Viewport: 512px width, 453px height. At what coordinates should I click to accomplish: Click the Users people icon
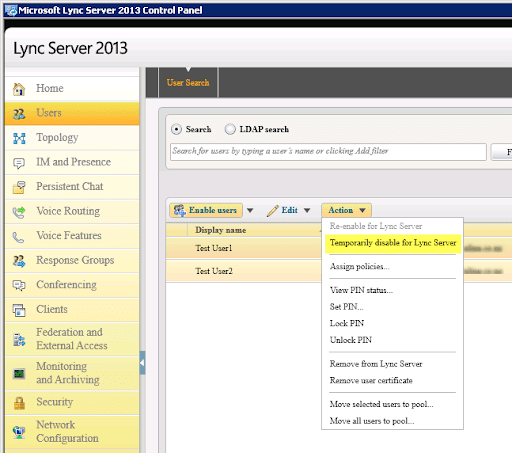19,114
